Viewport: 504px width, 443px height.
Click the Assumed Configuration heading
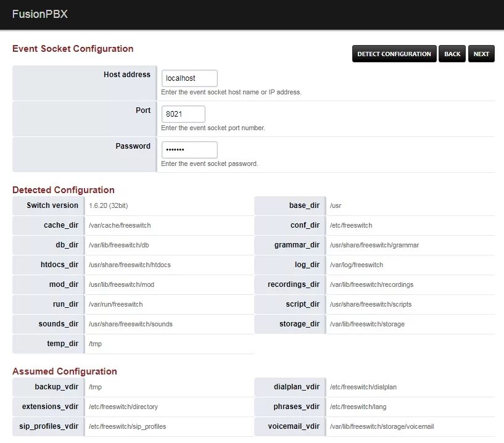[x=65, y=371]
